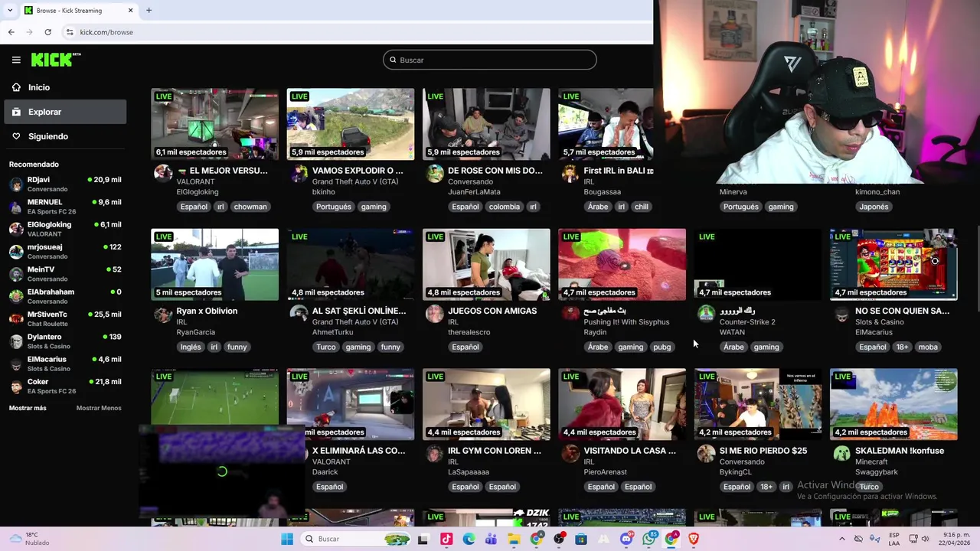980x551 pixels.
Task: Click AhmetTurku channel avatar
Action: click(299, 314)
